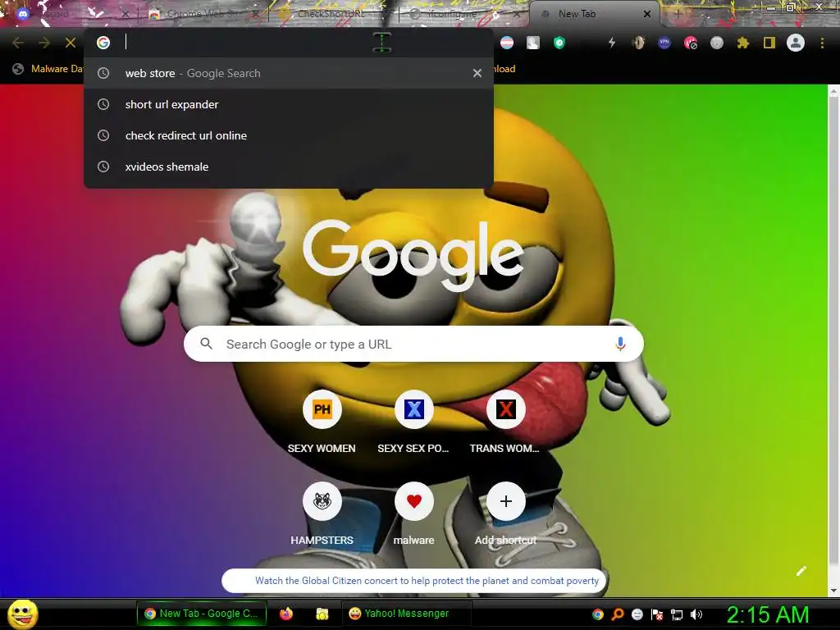Select the 'web store' search suggestion

tap(290, 73)
